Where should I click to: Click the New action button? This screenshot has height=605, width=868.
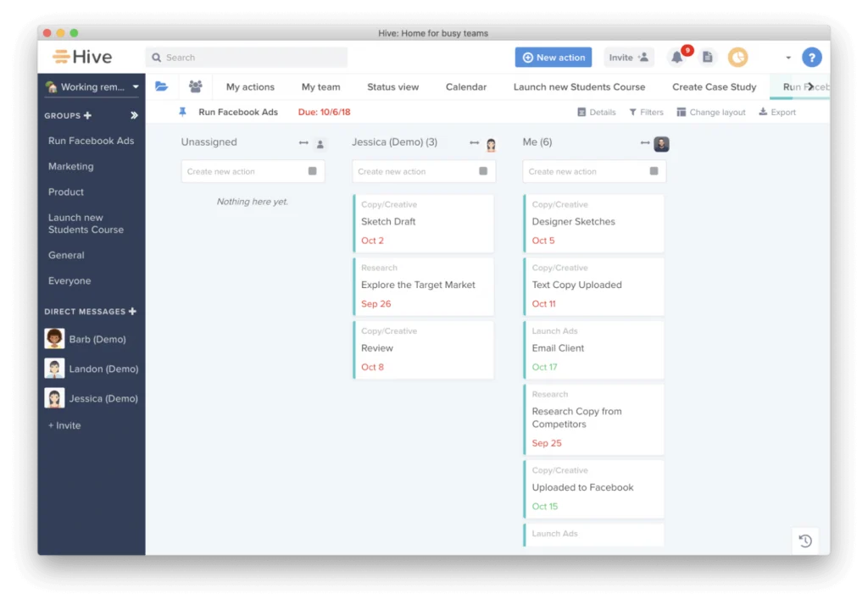click(553, 58)
